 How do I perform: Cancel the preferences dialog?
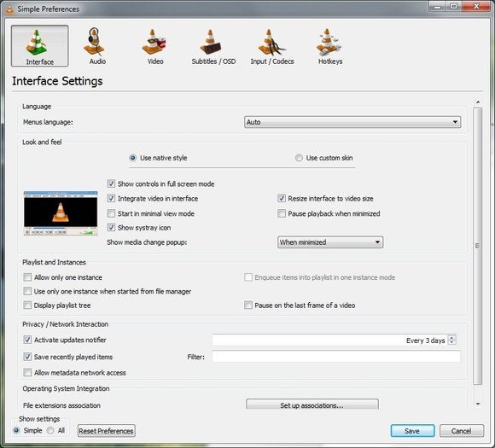461,431
